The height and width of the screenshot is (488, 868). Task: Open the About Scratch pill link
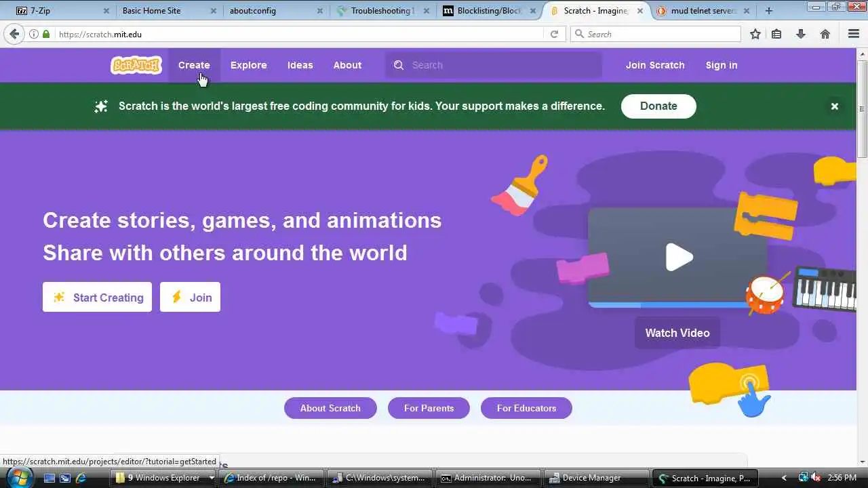click(x=330, y=408)
